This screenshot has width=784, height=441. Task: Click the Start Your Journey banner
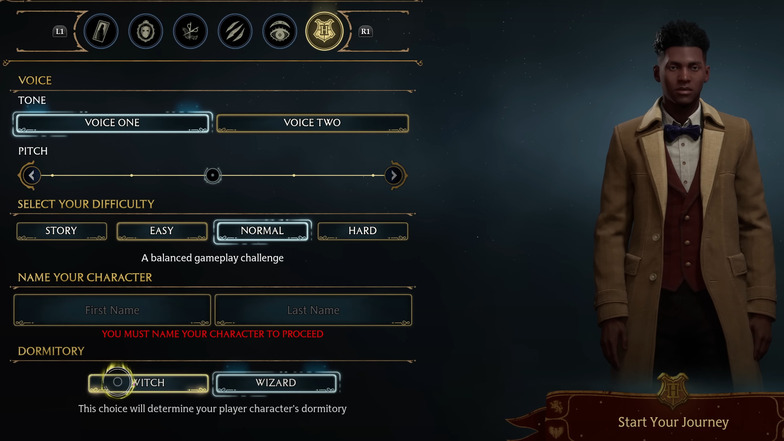[x=673, y=422]
